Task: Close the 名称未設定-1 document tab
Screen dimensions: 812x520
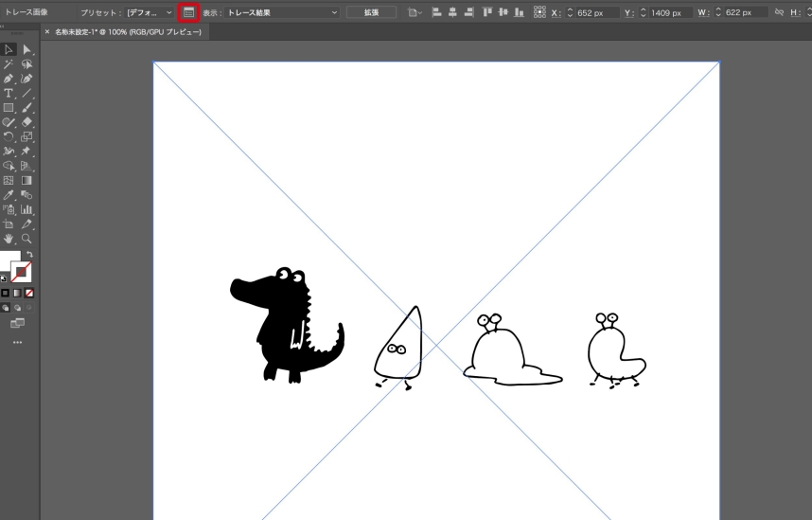Action: coord(47,31)
